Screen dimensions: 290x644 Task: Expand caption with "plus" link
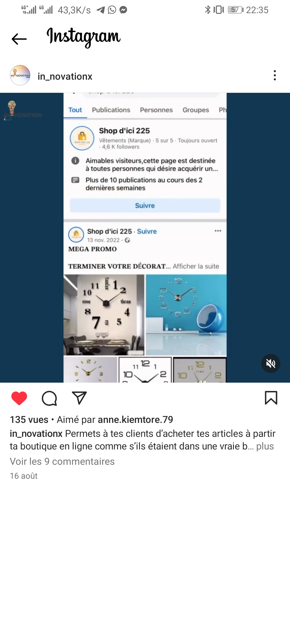[265, 446]
